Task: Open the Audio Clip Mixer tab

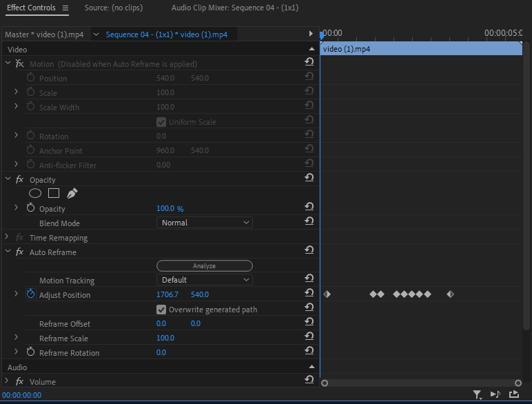Action: tap(235, 8)
